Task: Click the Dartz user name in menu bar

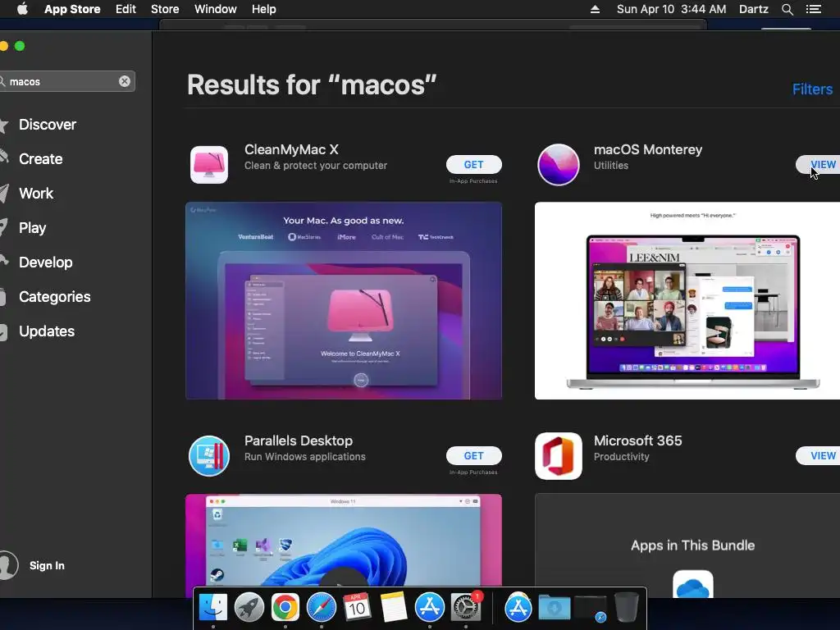Action: (753, 9)
